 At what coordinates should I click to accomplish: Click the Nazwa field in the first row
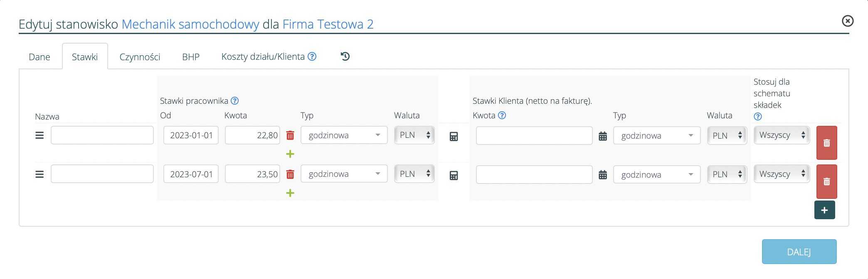click(102, 135)
